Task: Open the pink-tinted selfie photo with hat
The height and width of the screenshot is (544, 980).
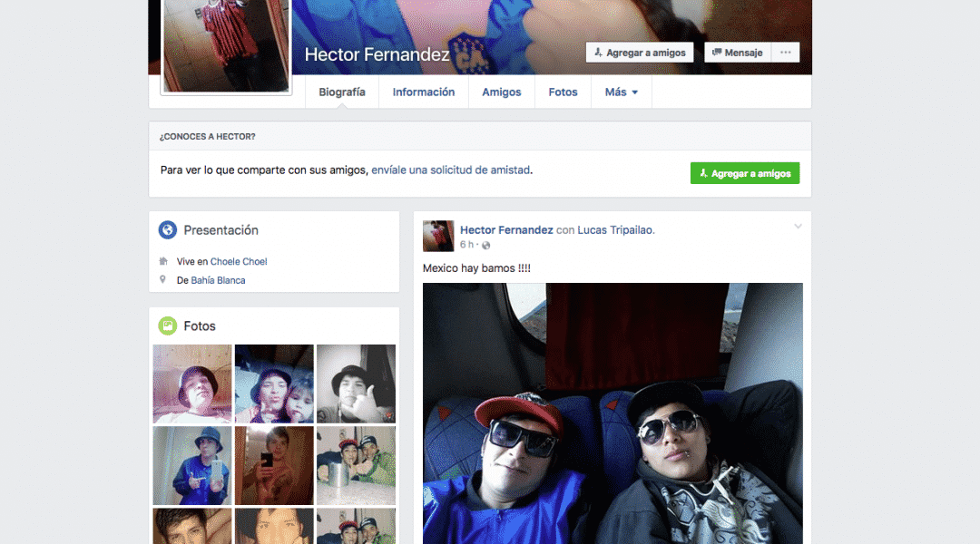Action: (192, 384)
